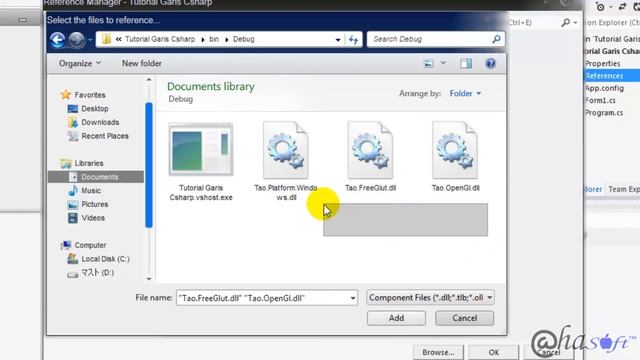Image resolution: width=640 pixels, height=360 pixels.
Task: Open the File name dropdown arrow
Action: [x=353, y=298]
